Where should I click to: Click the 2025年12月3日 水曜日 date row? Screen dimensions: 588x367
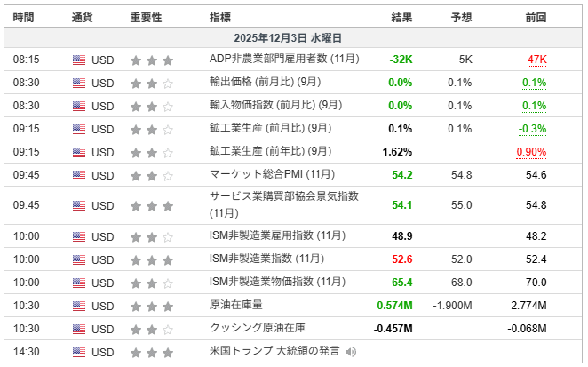point(293,38)
